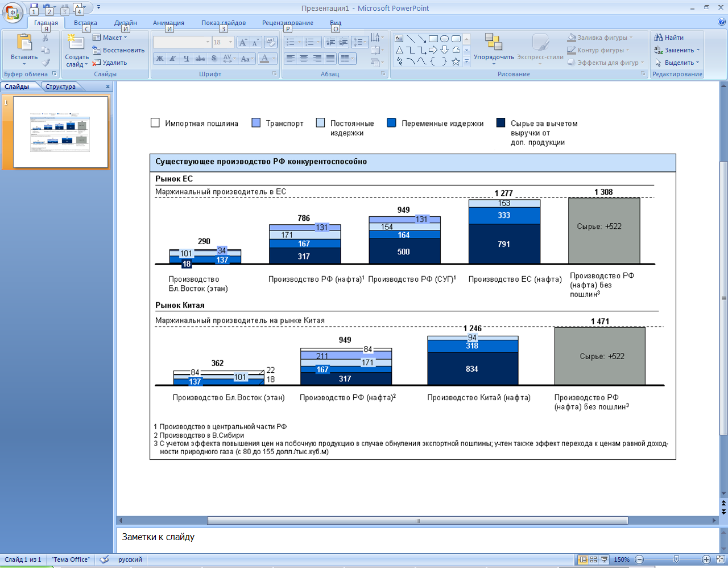
Task: Click the Удалить slide button
Action: [x=110, y=63]
